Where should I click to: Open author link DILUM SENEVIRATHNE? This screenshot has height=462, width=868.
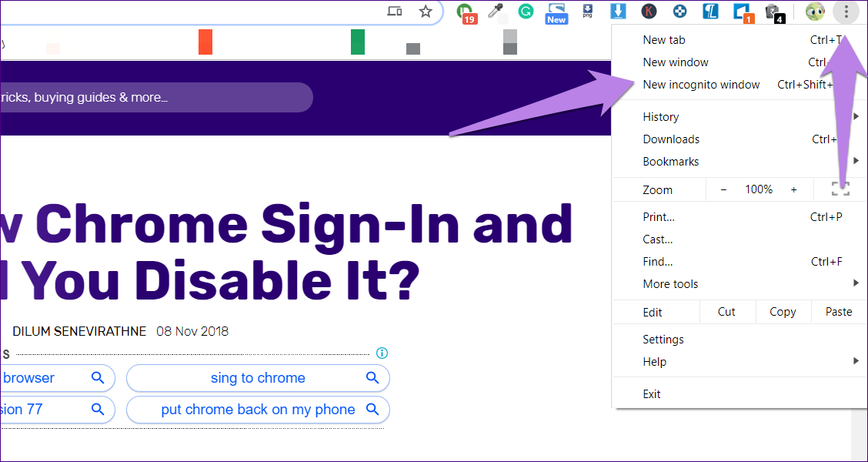pyautogui.click(x=79, y=331)
